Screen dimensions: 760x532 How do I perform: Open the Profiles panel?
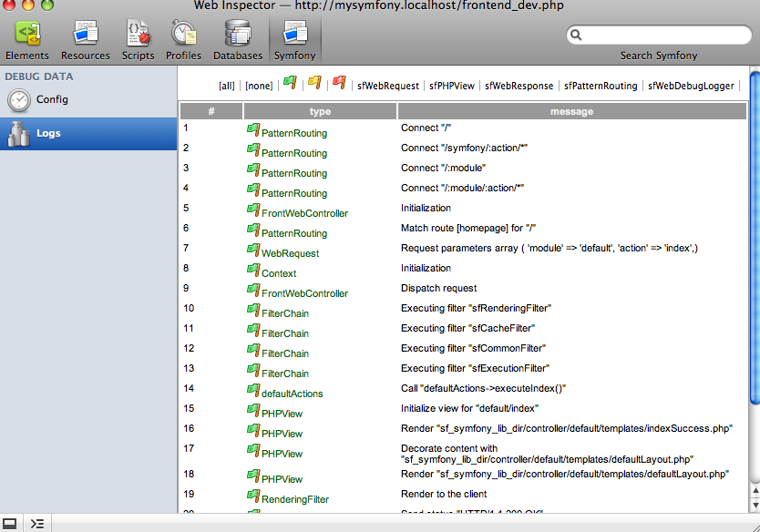click(183, 39)
